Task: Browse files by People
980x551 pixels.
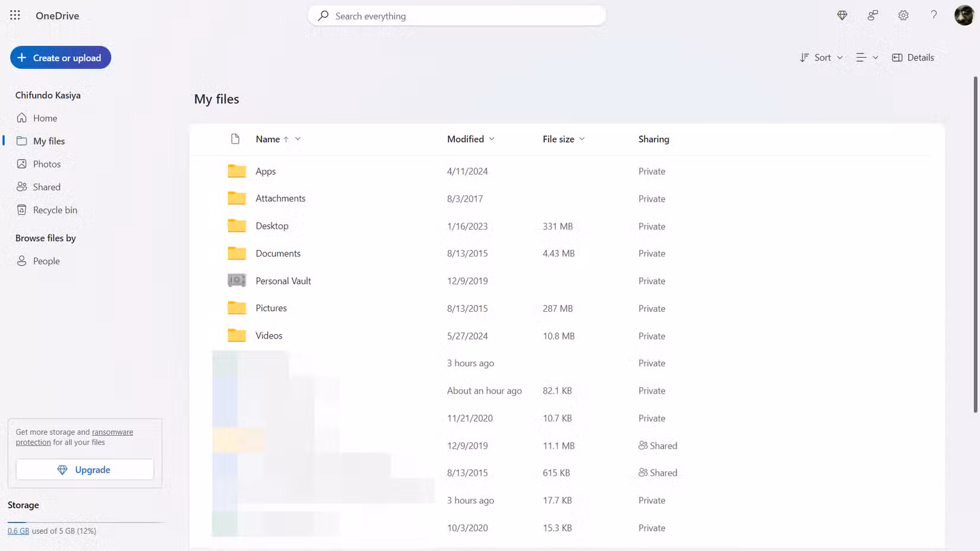Action: pos(46,261)
